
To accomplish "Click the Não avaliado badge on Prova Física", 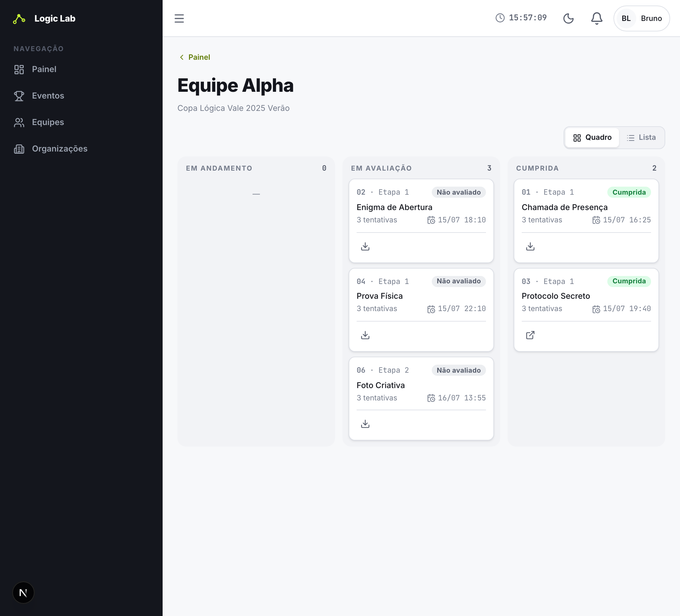I will click(458, 281).
